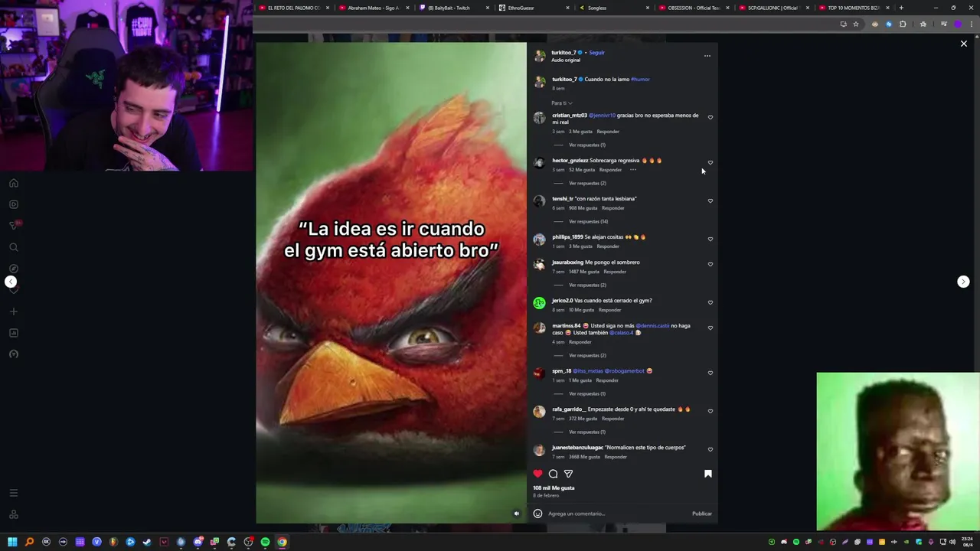Switch to the Abraham Mateo browser tab
The height and width of the screenshot is (551, 980).
(373, 8)
